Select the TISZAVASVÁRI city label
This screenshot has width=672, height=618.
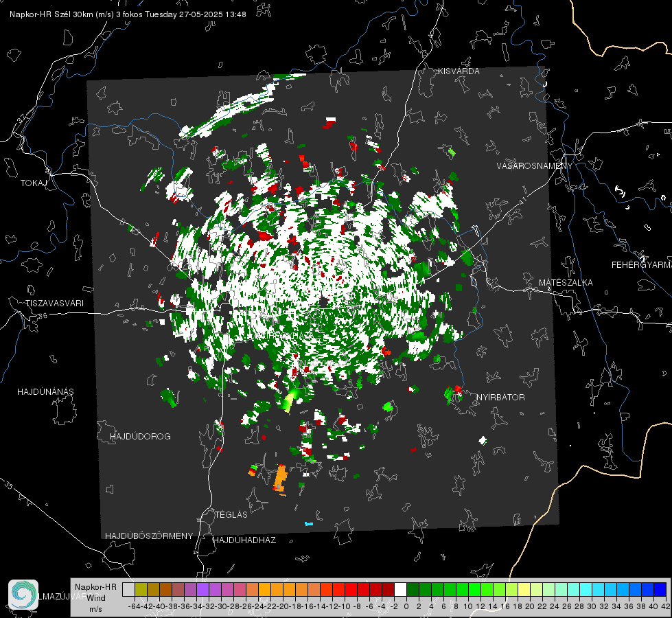click(x=54, y=304)
